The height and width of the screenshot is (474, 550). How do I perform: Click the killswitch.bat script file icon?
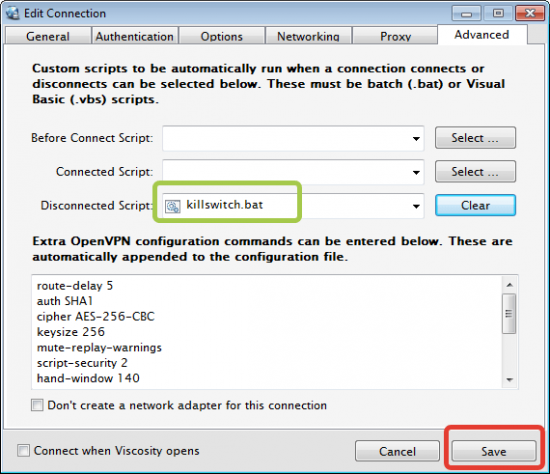[x=173, y=206]
